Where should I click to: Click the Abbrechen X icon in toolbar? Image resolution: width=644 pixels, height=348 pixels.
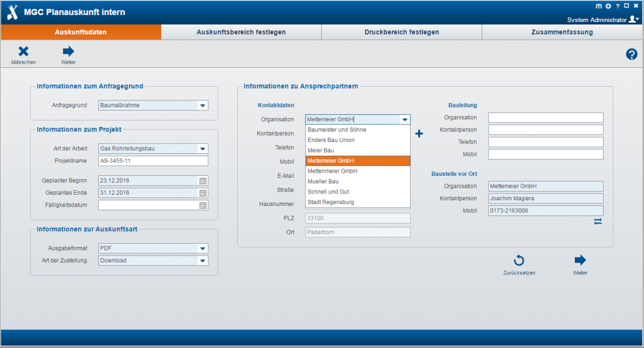click(23, 52)
